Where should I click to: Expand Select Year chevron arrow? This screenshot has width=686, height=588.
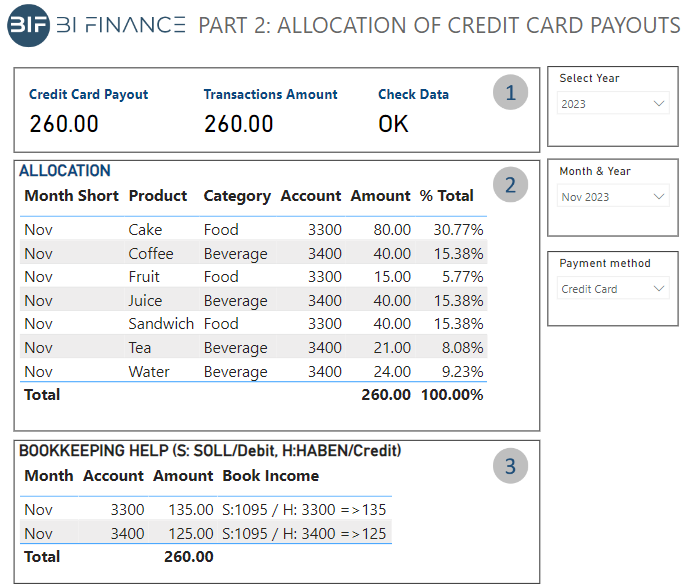(x=658, y=104)
